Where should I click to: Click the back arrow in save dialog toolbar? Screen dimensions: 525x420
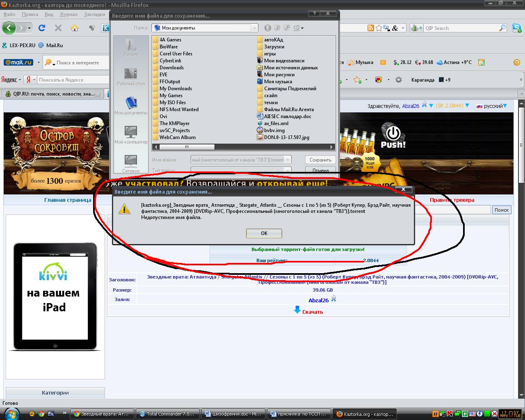(268, 28)
